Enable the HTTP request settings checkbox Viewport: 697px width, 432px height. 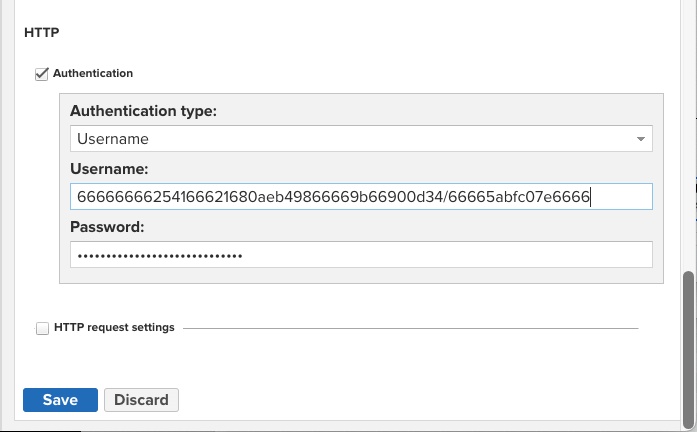tap(42, 327)
